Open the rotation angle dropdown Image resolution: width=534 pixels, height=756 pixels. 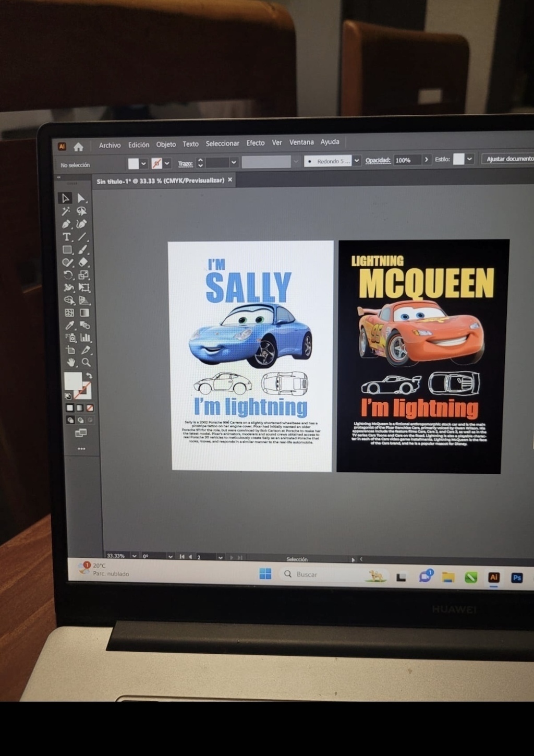click(171, 557)
